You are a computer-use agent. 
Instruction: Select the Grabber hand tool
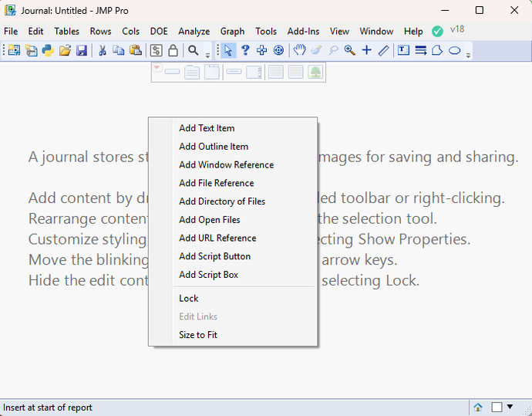click(299, 50)
